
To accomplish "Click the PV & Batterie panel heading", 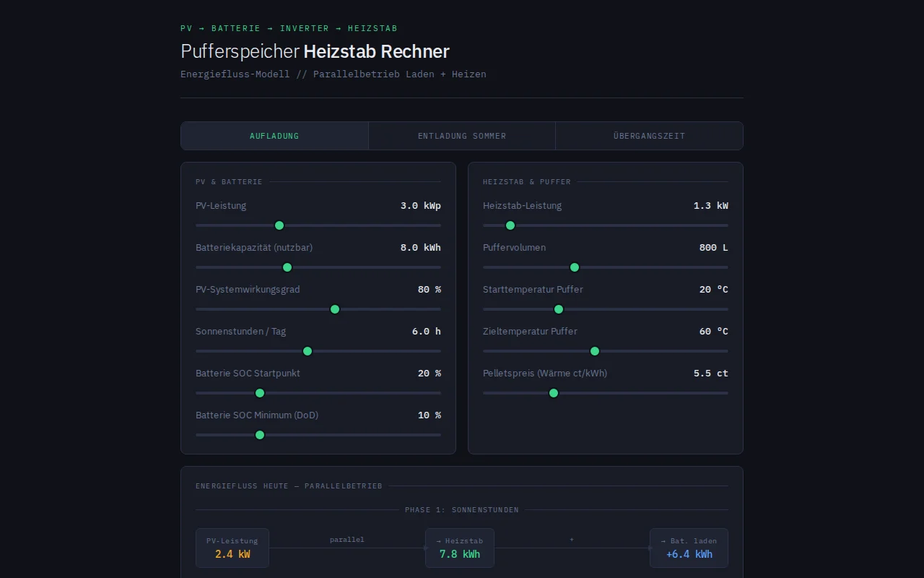I will pyautogui.click(x=229, y=182).
